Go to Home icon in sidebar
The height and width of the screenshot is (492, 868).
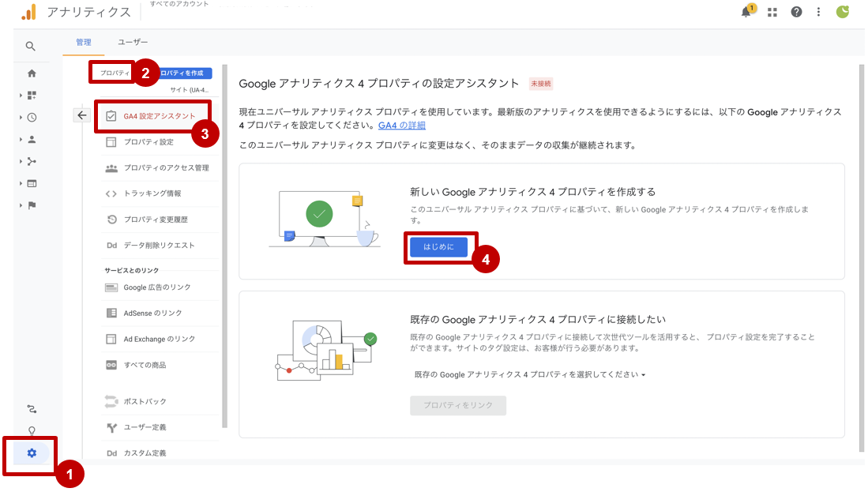[32, 73]
